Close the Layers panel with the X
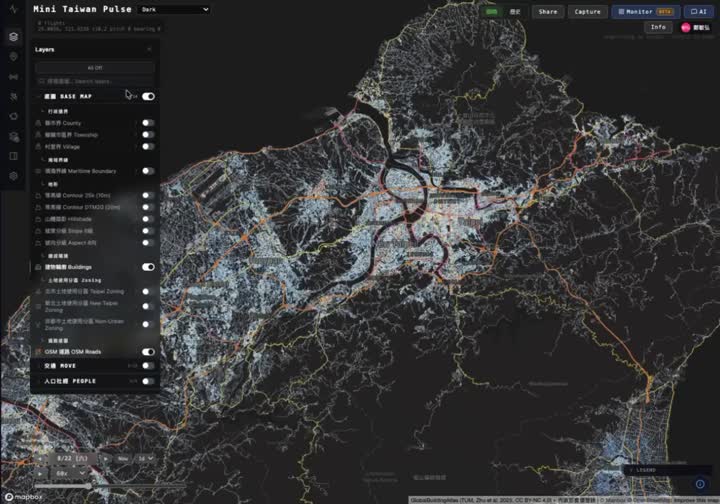 (149, 49)
